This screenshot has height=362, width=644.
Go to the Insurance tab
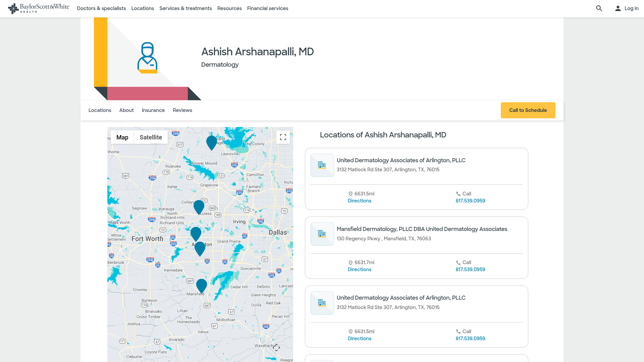153,110
